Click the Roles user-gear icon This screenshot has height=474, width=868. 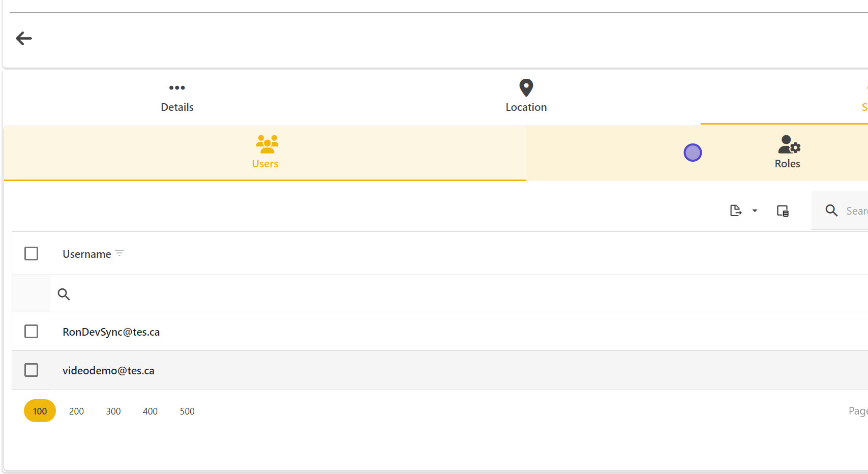click(x=789, y=144)
